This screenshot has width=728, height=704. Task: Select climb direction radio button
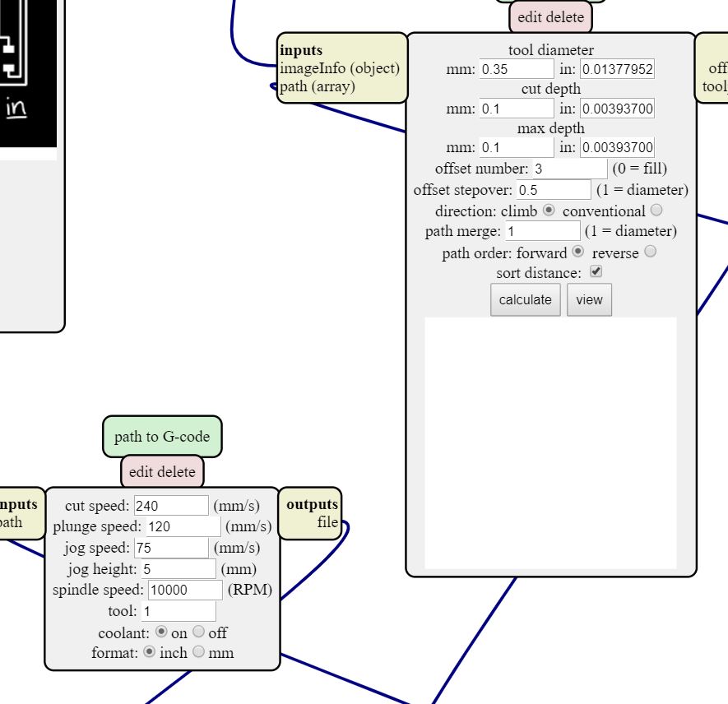549,211
